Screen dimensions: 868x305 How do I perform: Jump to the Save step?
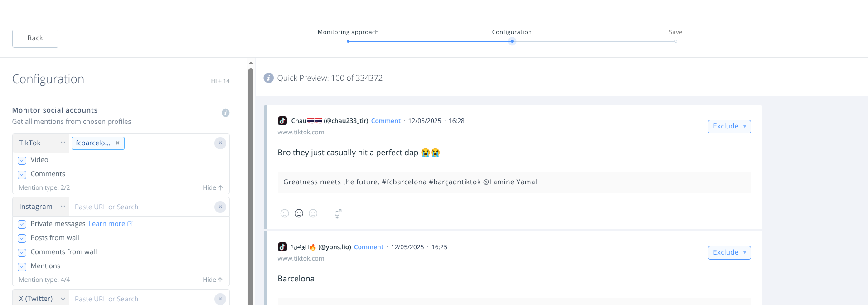coord(675,32)
